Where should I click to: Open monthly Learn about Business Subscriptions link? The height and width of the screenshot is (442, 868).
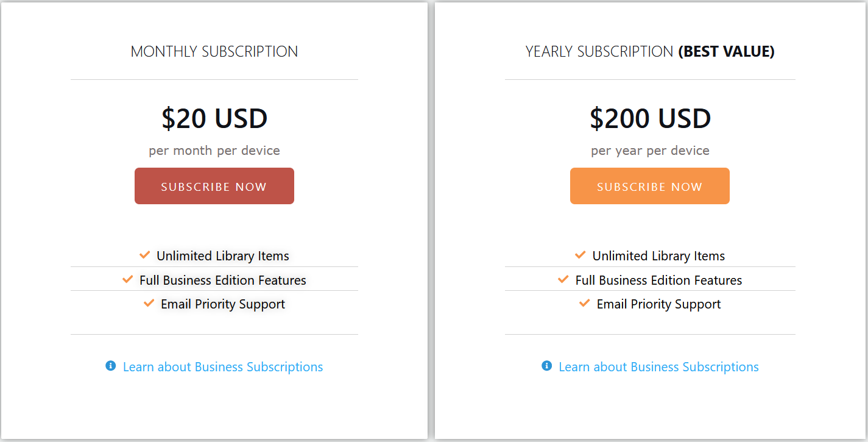point(222,367)
